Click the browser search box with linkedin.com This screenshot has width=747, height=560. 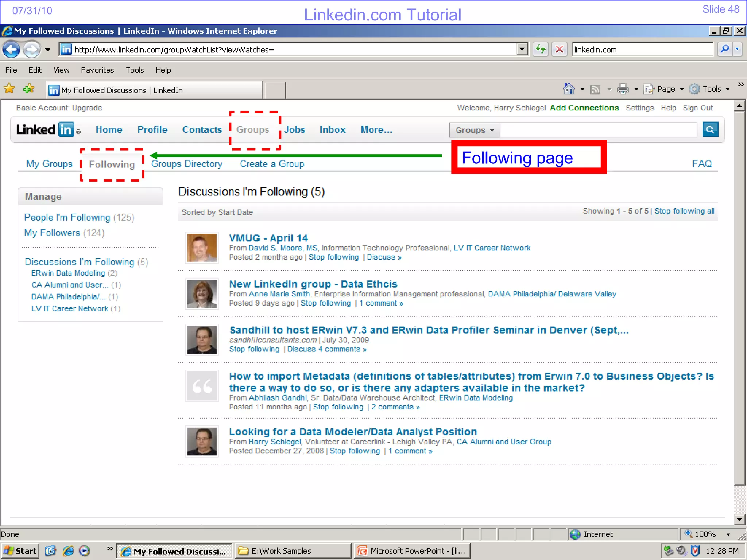[642, 50]
